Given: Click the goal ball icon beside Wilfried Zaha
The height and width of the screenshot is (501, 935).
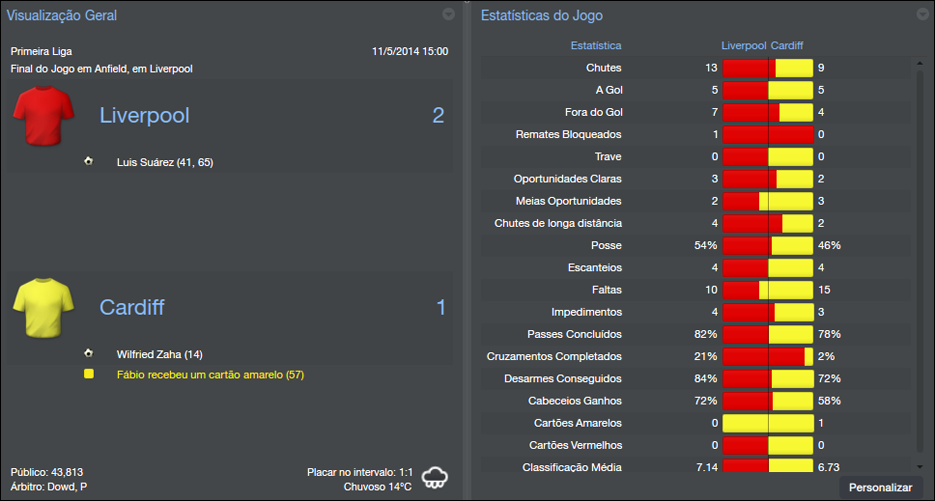Looking at the screenshot, I should coord(89,353).
